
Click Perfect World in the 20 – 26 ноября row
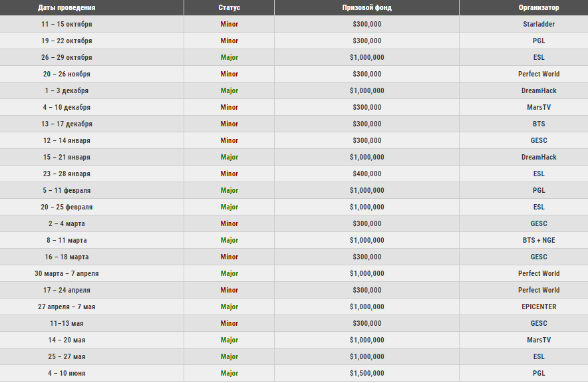538,74
